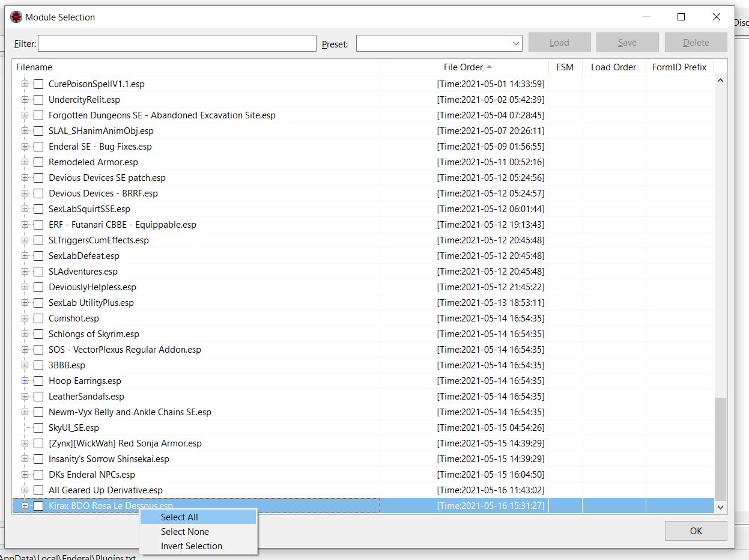The image size is (749, 560).
Task: Close the Module Selection window
Action: tap(717, 17)
